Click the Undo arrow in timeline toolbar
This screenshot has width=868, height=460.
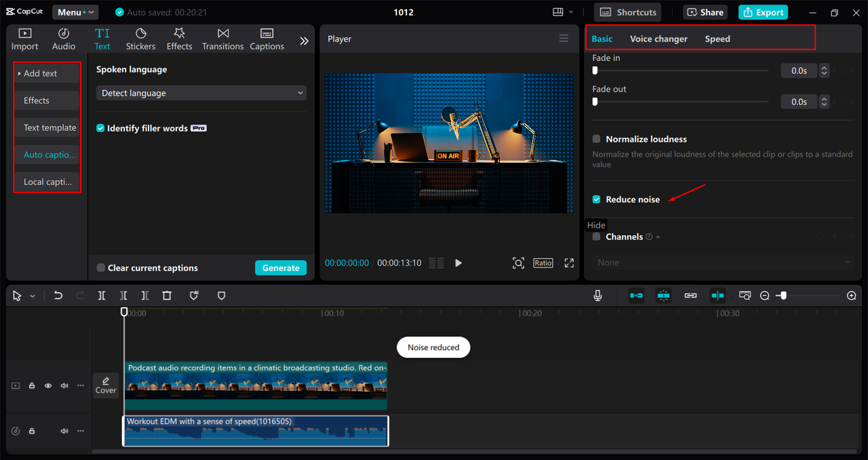point(58,295)
